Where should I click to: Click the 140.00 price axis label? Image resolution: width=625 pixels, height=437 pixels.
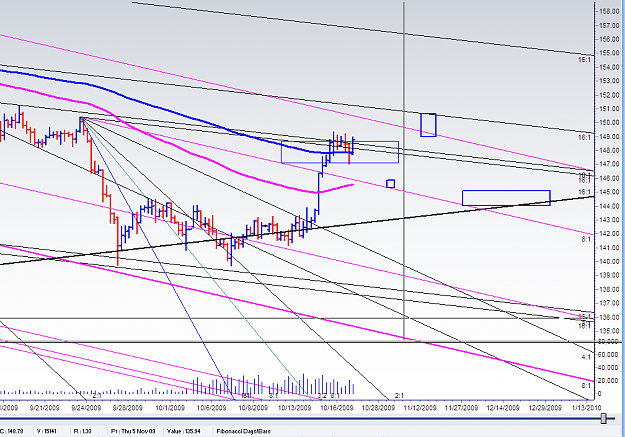(611, 262)
